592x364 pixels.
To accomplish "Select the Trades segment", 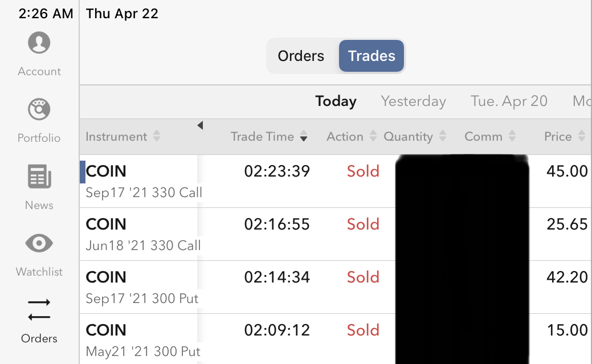I will point(371,56).
